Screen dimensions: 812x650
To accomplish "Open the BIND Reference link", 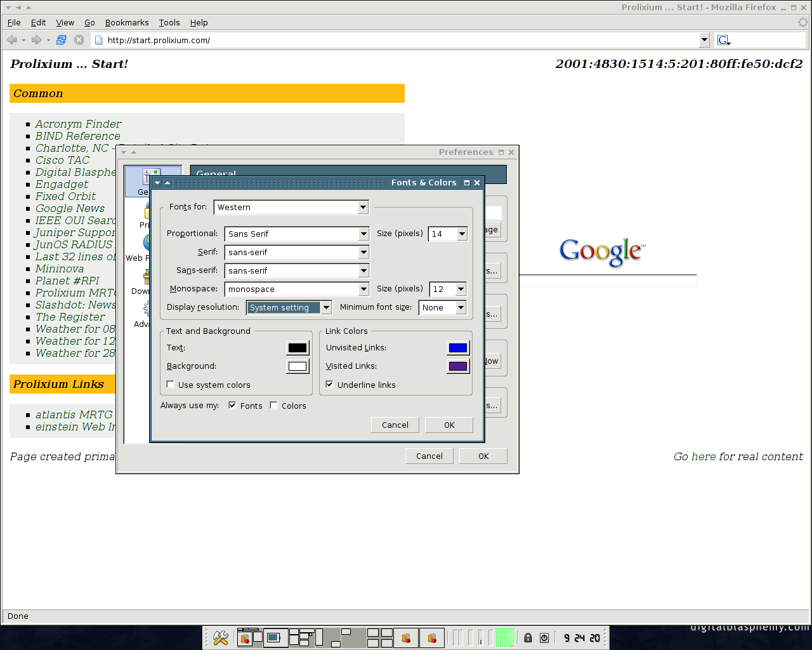I will [77, 136].
